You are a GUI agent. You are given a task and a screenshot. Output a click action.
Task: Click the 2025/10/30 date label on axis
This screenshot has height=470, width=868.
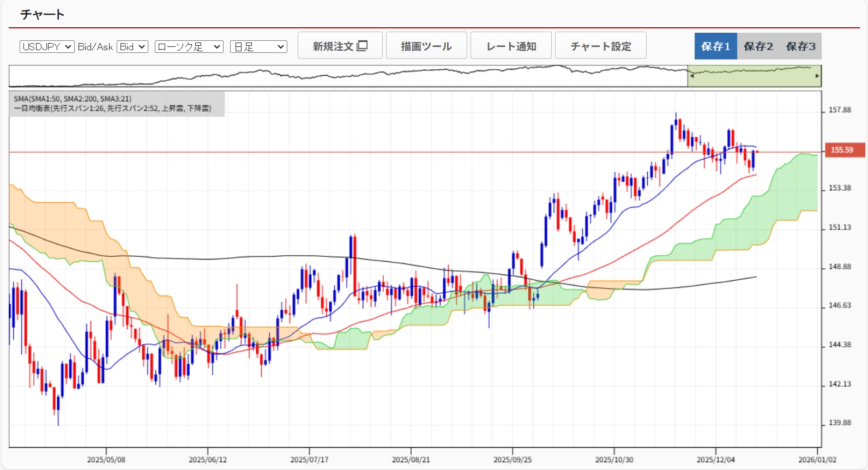(614, 460)
